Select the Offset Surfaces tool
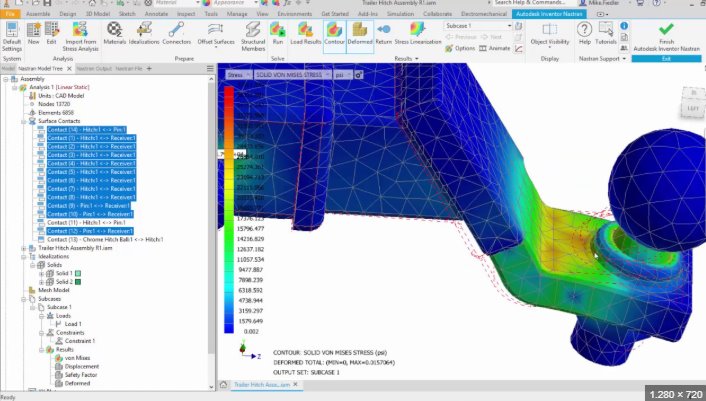The height and width of the screenshot is (401, 706). (216, 35)
